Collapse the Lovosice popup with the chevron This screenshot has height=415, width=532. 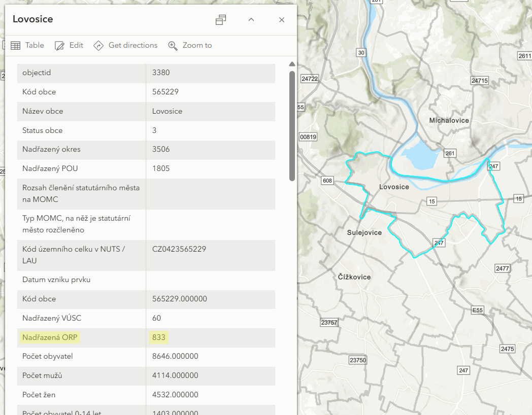click(x=251, y=20)
